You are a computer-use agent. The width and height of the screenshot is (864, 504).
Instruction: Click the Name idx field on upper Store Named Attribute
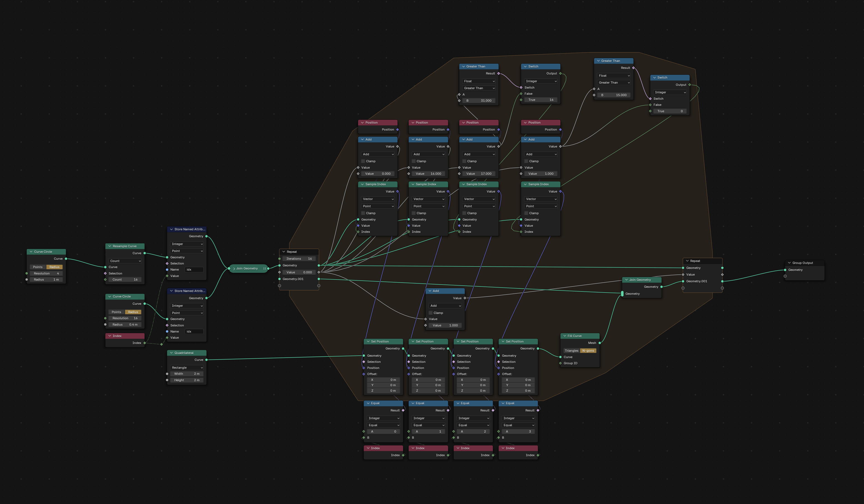point(194,270)
